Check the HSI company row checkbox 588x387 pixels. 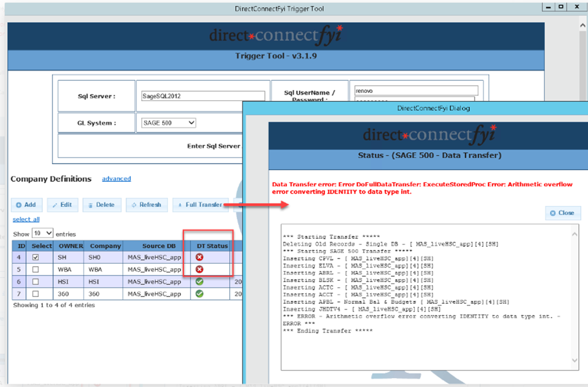pyautogui.click(x=36, y=281)
